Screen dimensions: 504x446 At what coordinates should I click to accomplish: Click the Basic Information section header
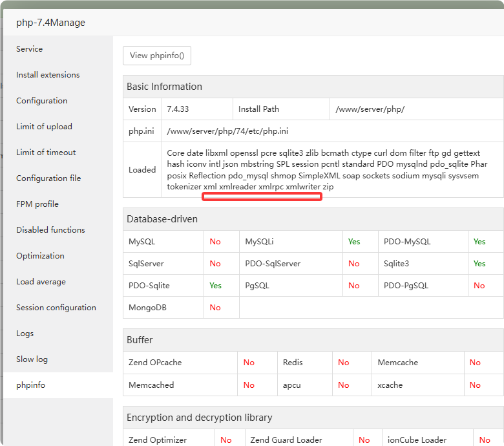pyautogui.click(x=164, y=87)
